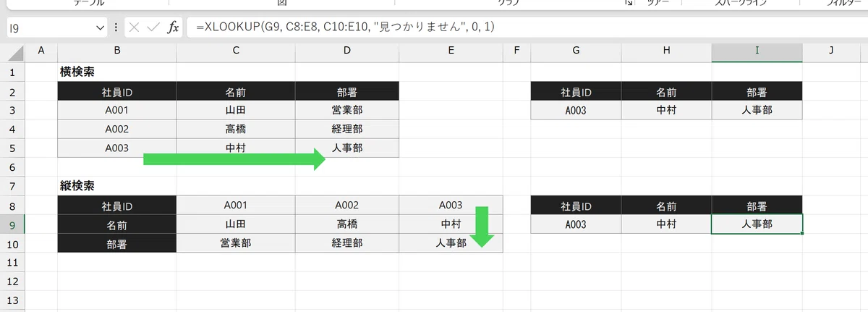Click the 名前 header in cell C2

pos(235,91)
